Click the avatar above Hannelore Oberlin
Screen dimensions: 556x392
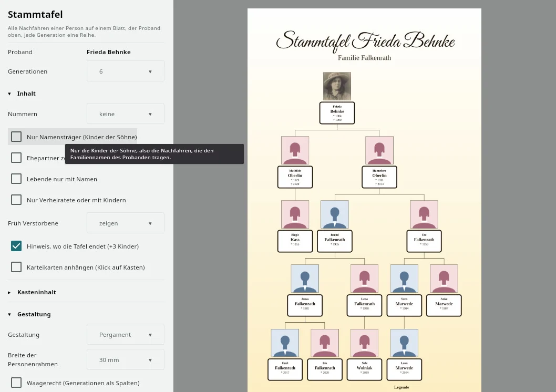click(x=379, y=150)
